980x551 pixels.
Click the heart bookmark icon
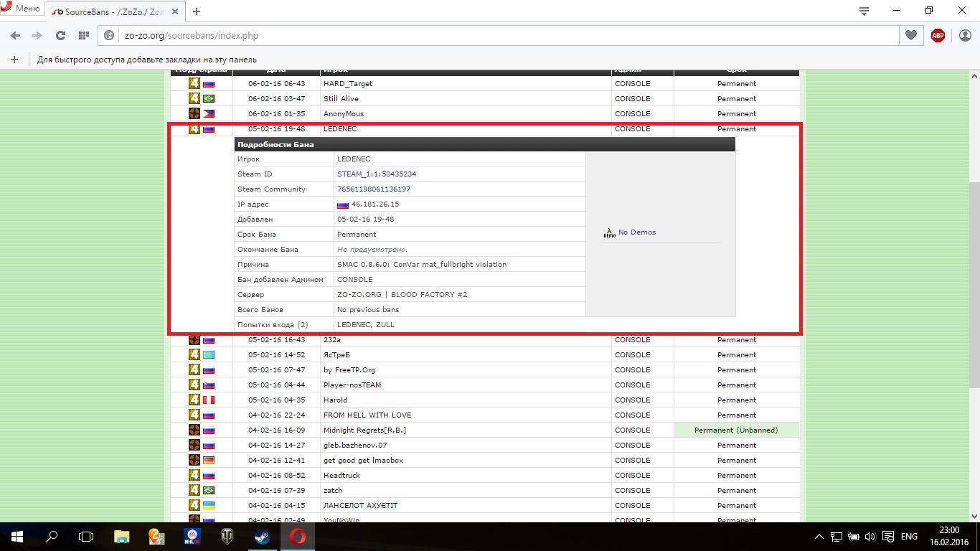911,35
